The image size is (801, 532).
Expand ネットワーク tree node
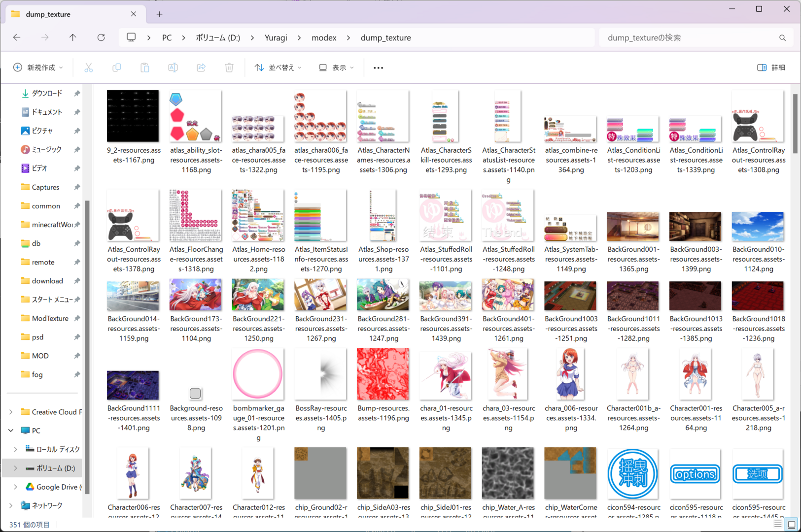(11, 505)
